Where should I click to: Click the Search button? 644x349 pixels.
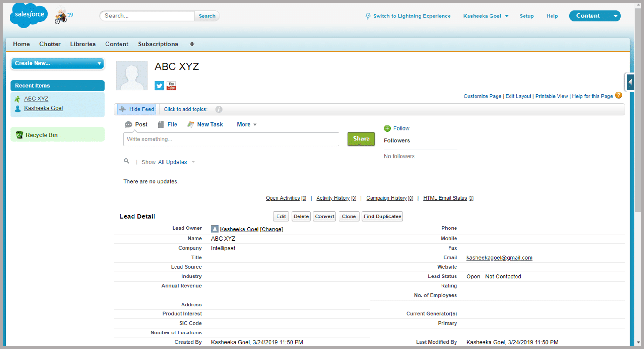coord(207,16)
